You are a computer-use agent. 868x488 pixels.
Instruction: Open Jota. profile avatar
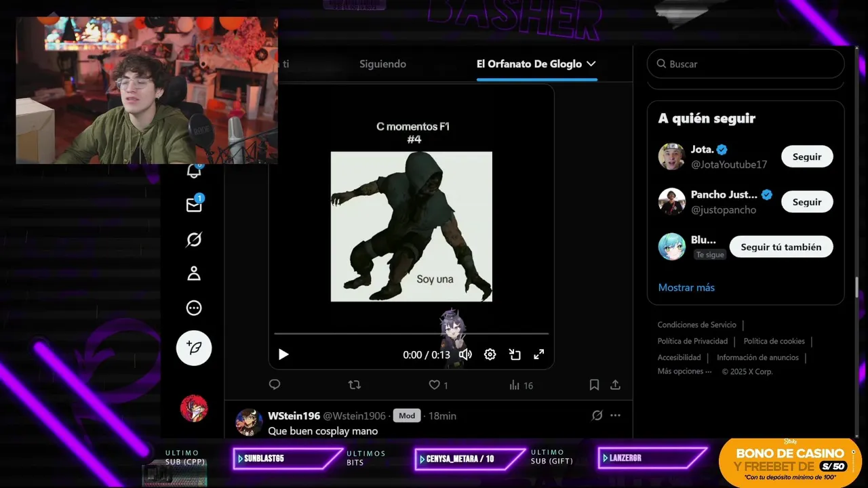[x=671, y=157]
